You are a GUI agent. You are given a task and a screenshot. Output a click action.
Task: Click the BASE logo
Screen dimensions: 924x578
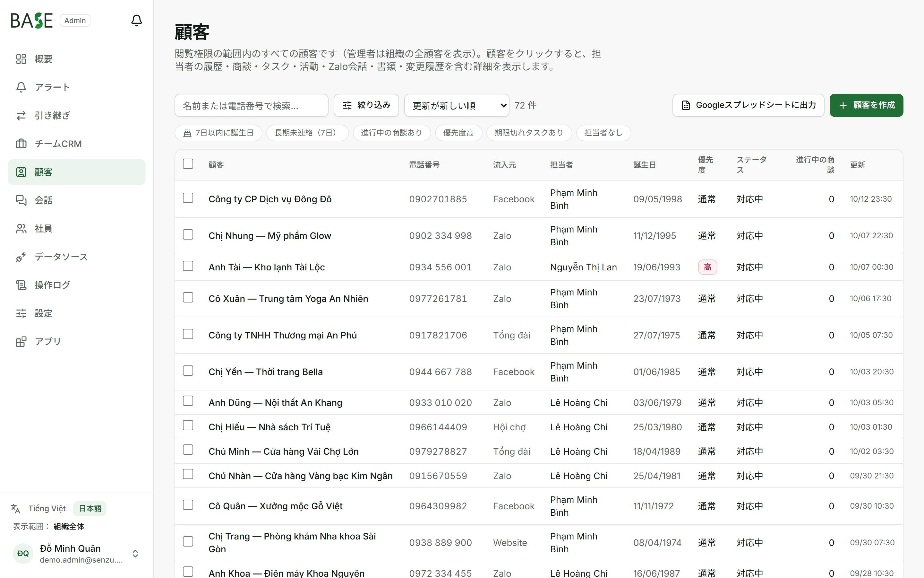click(x=31, y=21)
